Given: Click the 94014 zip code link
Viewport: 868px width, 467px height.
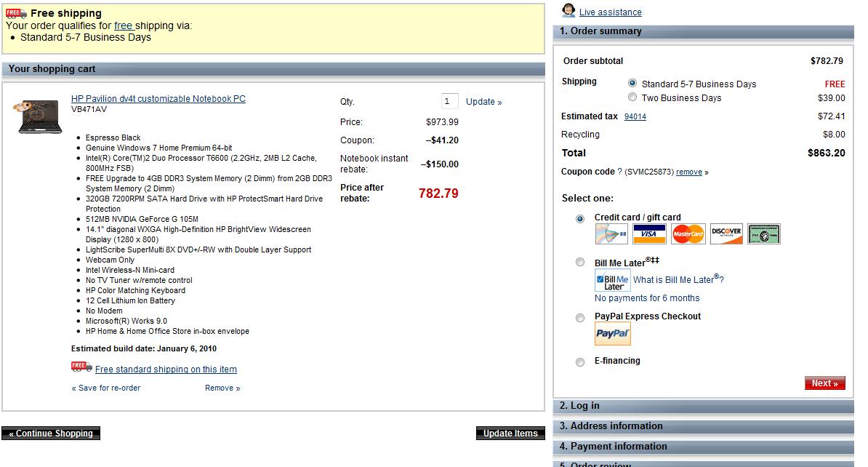Looking at the screenshot, I should [x=635, y=116].
